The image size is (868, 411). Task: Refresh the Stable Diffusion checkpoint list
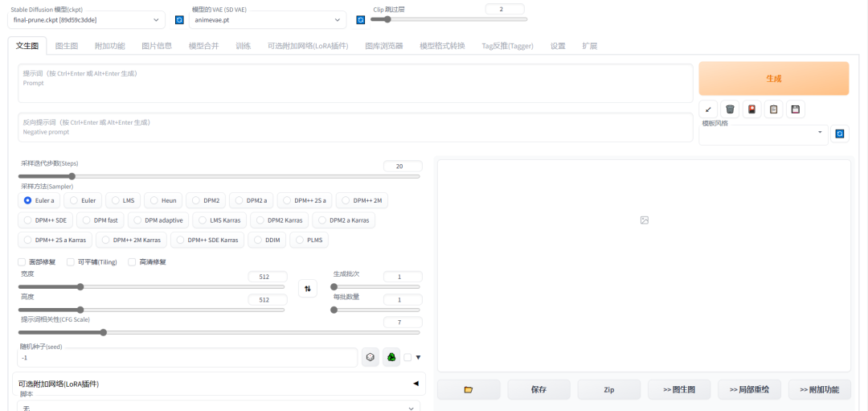click(179, 19)
